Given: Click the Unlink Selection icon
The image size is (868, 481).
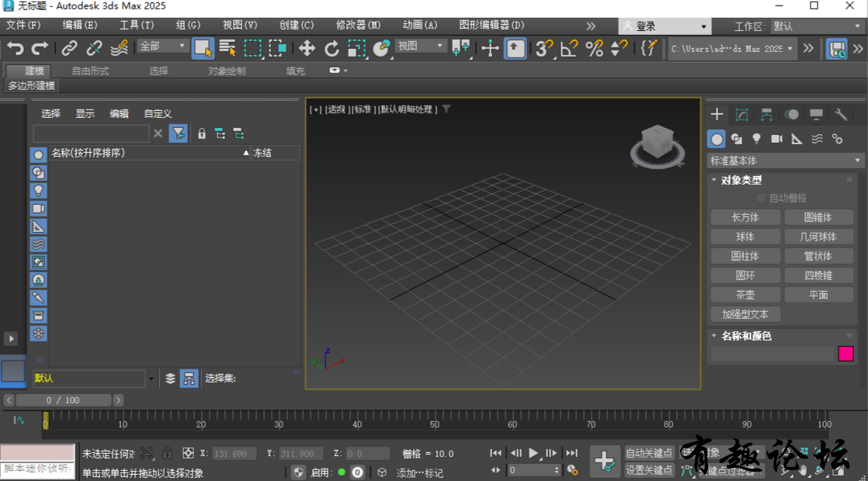Looking at the screenshot, I should pos(94,49).
